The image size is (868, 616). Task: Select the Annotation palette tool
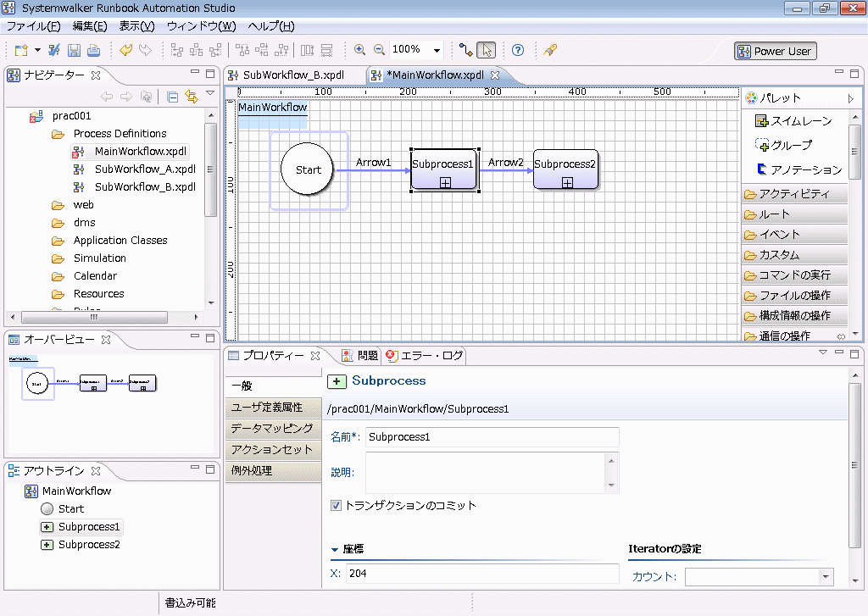click(798, 169)
